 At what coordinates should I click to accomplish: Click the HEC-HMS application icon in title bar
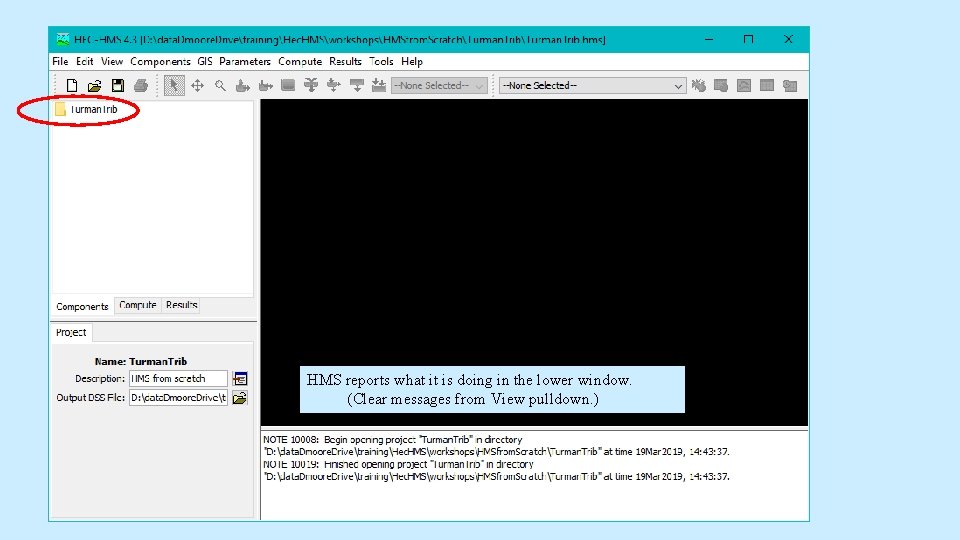pos(62,40)
